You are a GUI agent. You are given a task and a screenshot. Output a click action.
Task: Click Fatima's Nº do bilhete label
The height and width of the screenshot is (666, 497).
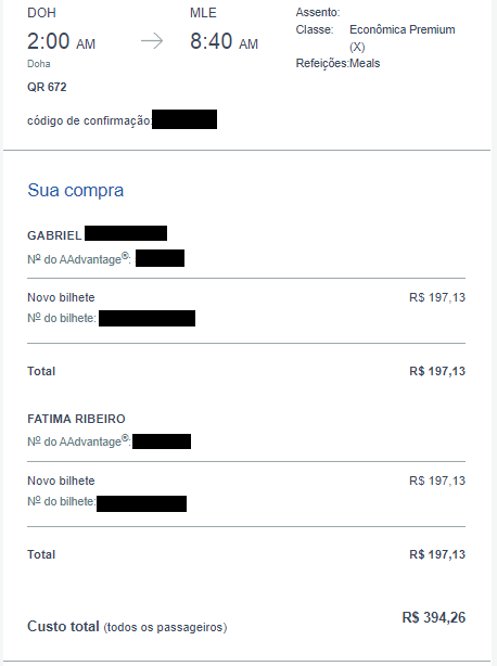[x=62, y=501]
